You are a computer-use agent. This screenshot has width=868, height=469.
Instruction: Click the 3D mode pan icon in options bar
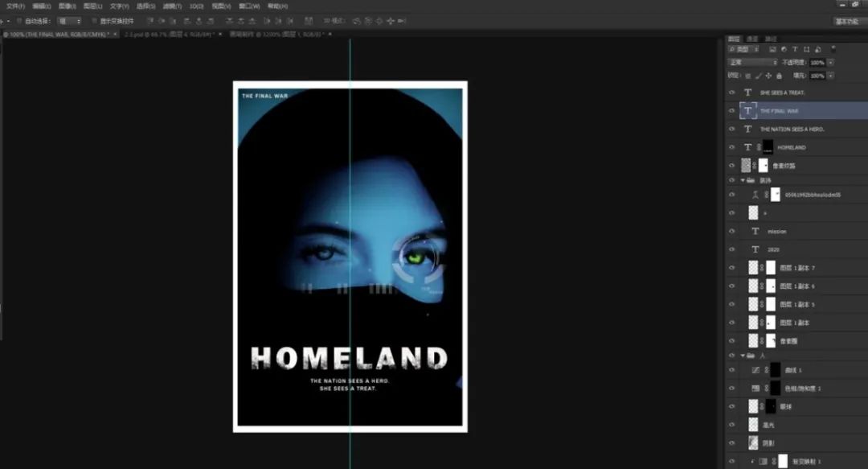tap(379, 21)
